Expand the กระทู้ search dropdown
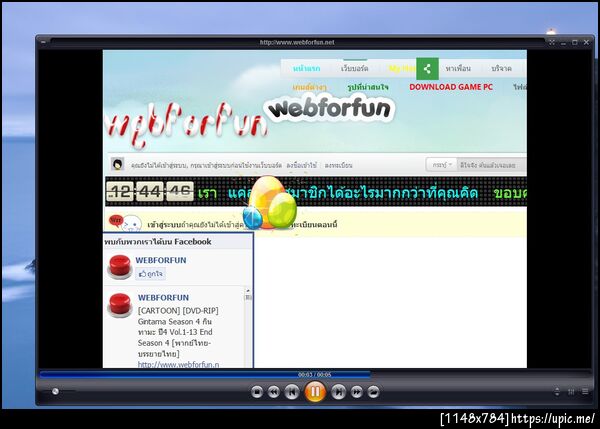The width and height of the screenshot is (600, 429). coord(442,165)
